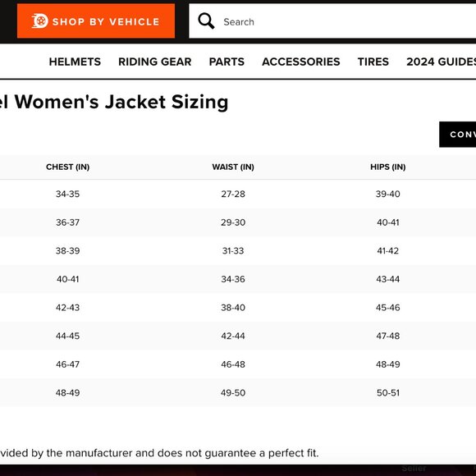Image resolution: width=476 pixels, height=476 pixels.
Task: Select waist value 38-40
Action: 233,308
